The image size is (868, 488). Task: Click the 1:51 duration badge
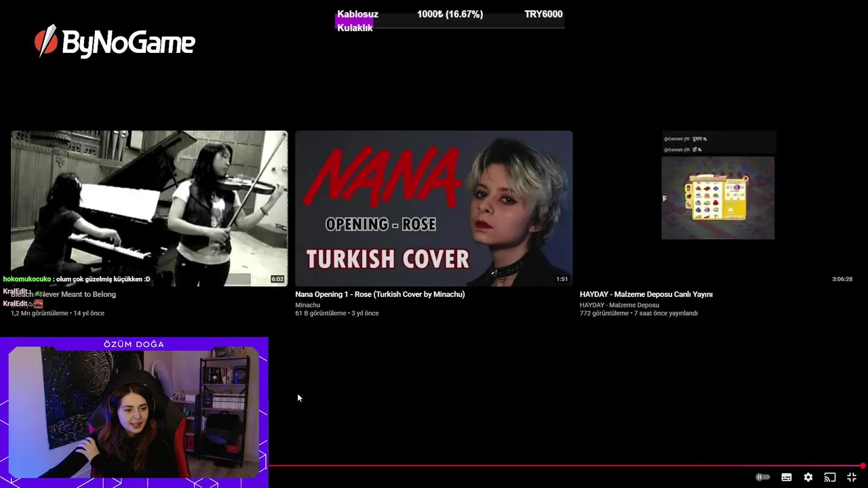(x=562, y=279)
